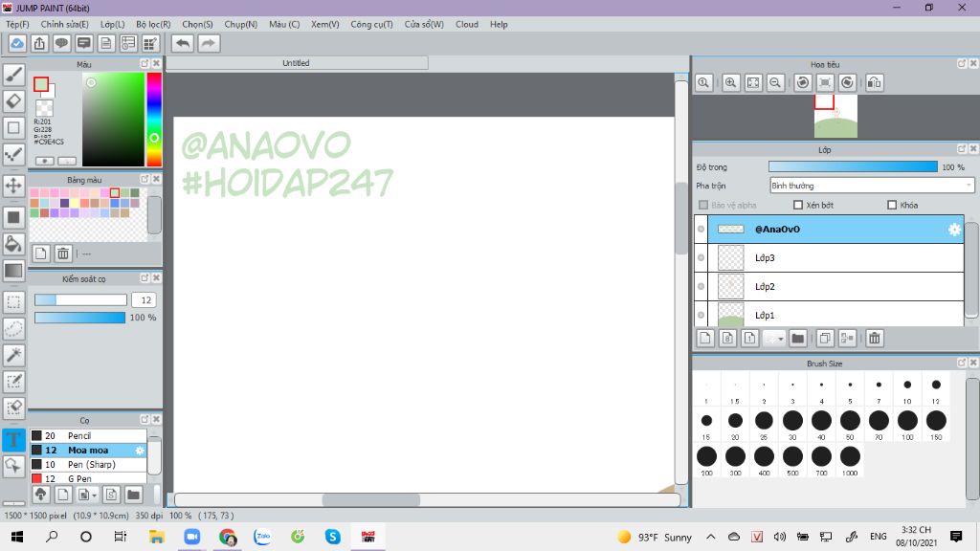
Task: Click the vertical hue spectrum bar
Action: (x=154, y=120)
